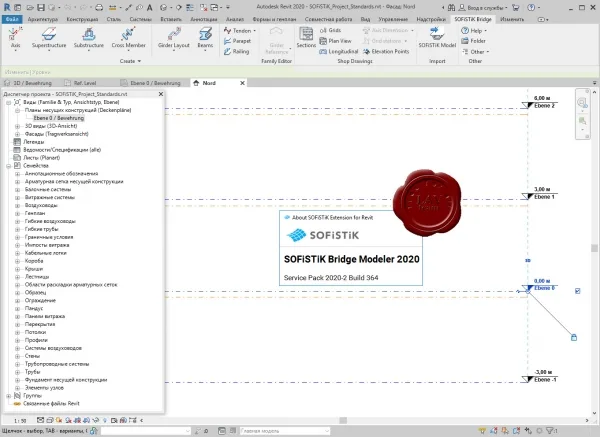
Task: Switch to the Архитектура ribbon tab
Action: [43, 19]
